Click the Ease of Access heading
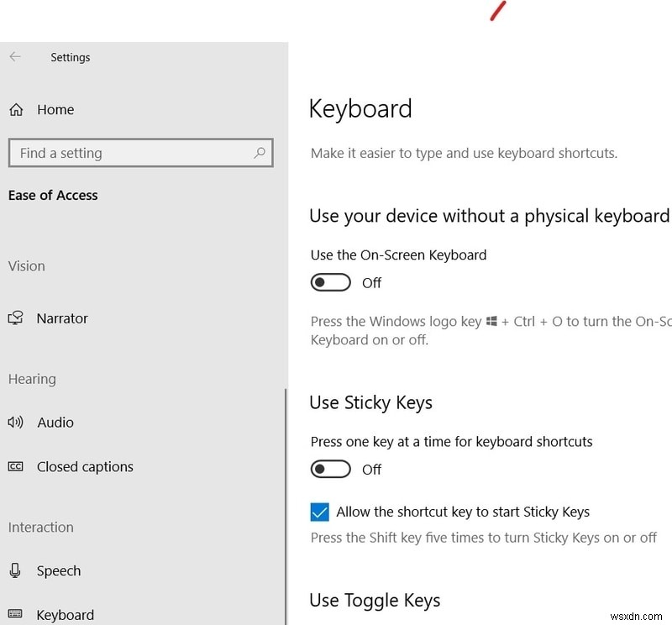The height and width of the screenshot is (625, 672). click(53, 195)
